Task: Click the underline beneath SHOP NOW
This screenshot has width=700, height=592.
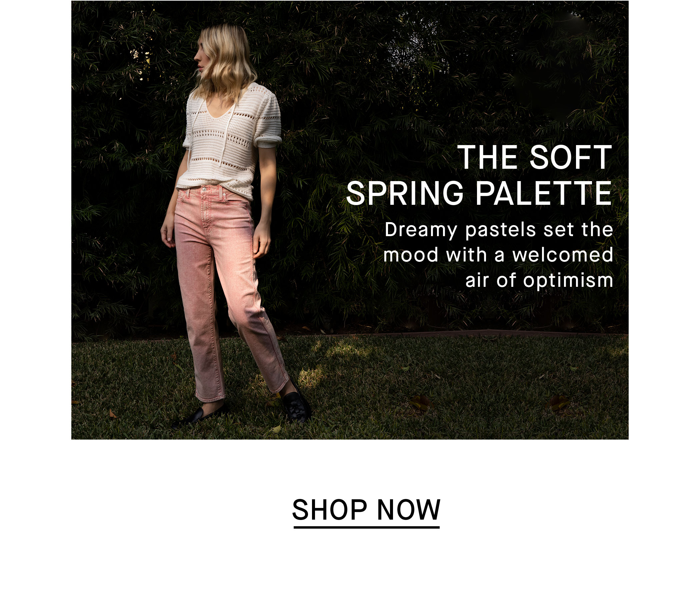Action: [x=367, y=528]
